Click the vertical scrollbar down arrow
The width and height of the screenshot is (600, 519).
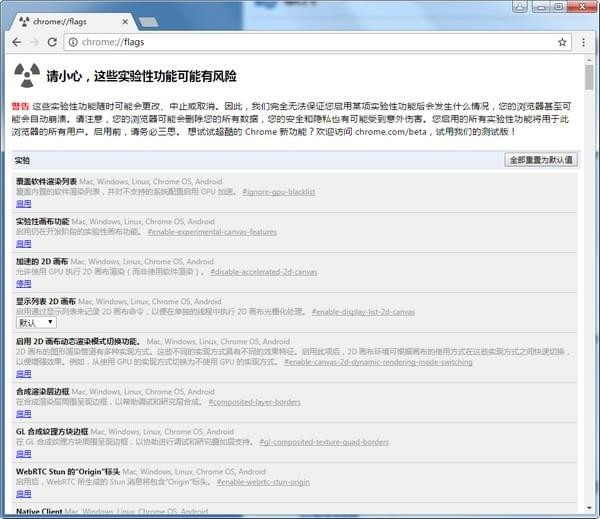click(589, 510)
